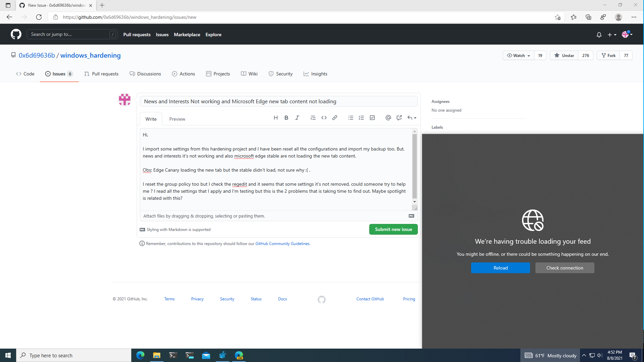Insert a bulleted list

tap(350, 118)
